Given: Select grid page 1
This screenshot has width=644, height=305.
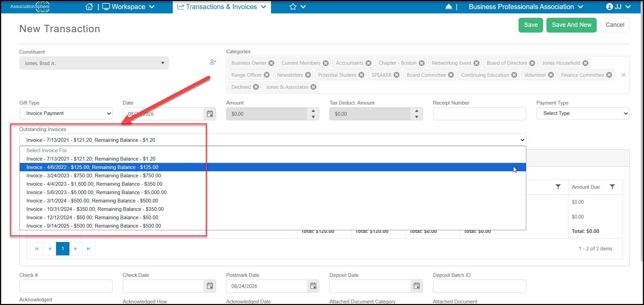Looking at the screenshot, I should (x=63, y=249).
